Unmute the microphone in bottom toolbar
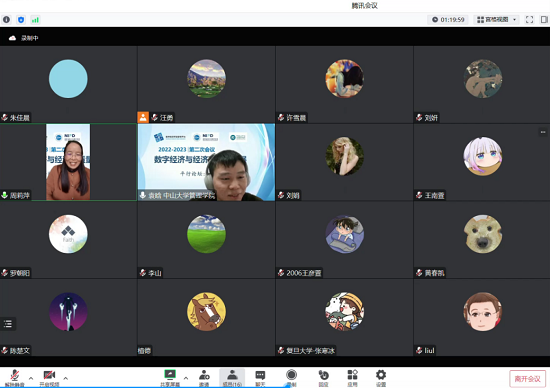The image size is (550, 388). click(x=14, y=378)
